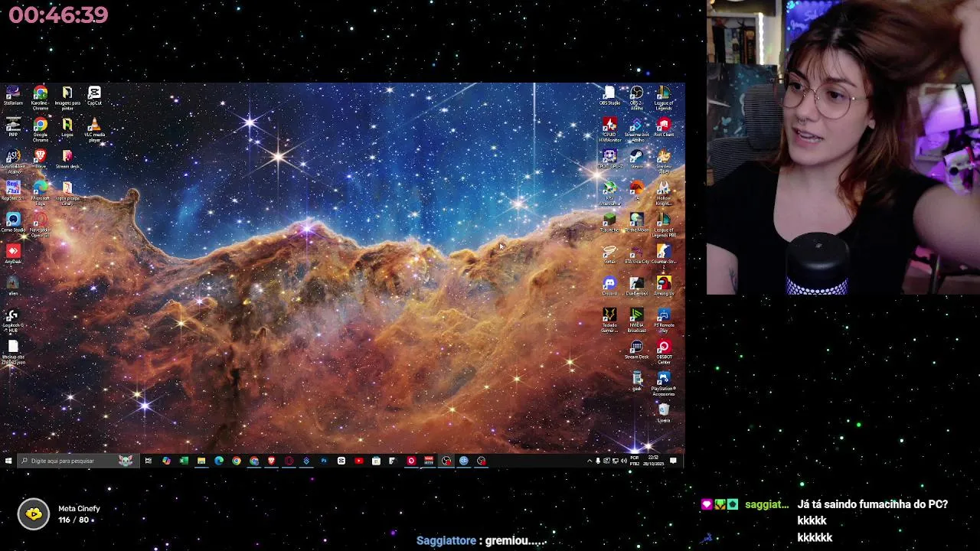Launch the Among Us desktop icon
The height and width of the screenshot is (551, 980).
(664, 286)
